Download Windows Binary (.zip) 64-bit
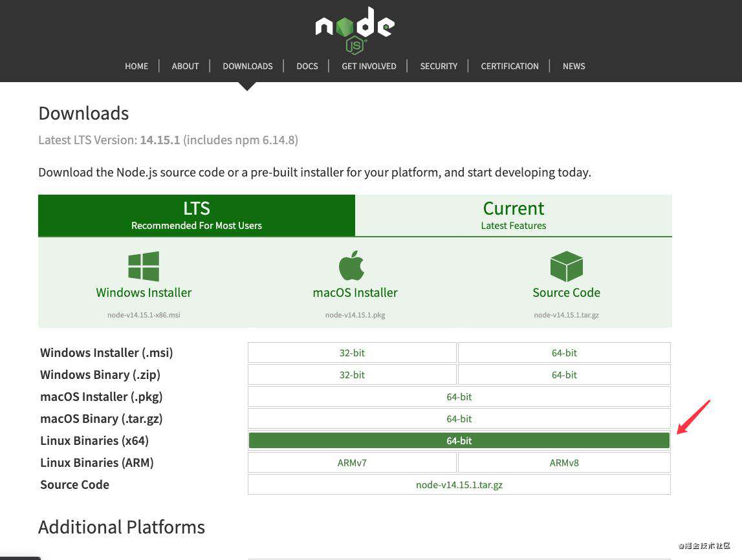Viewport: 742px width, 560px height. click(x=564, y=374)
